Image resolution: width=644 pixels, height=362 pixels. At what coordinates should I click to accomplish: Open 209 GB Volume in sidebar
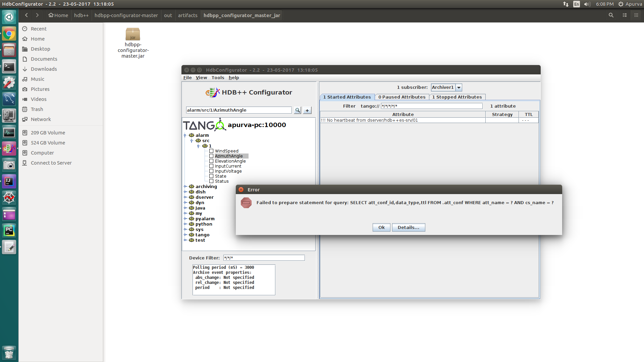(48, 132)
